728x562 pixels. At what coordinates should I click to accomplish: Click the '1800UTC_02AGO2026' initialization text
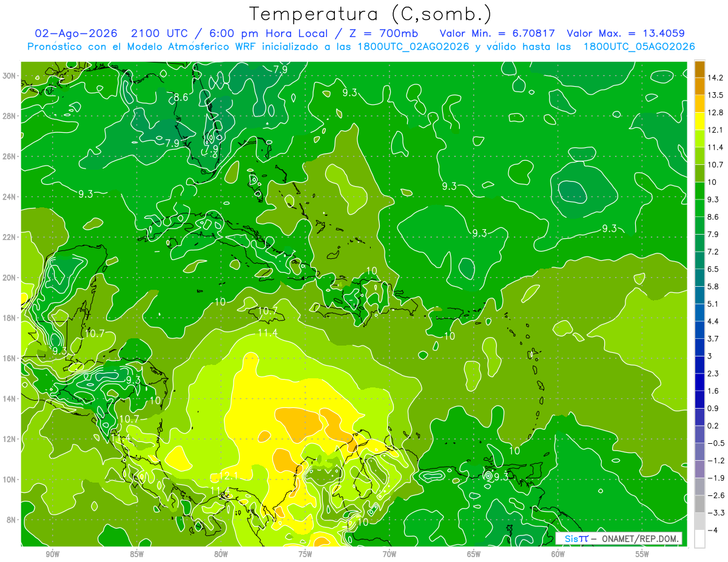click(x=413, y=47)
